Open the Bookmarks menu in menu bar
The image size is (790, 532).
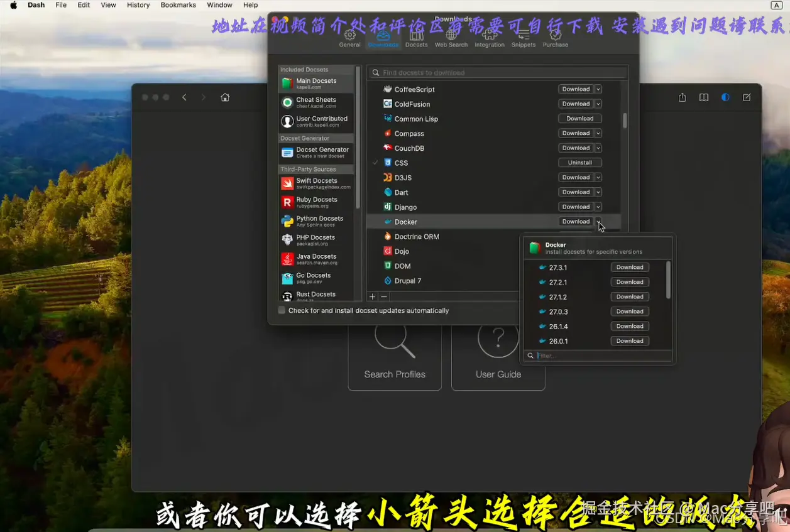[x=178, y=4]
